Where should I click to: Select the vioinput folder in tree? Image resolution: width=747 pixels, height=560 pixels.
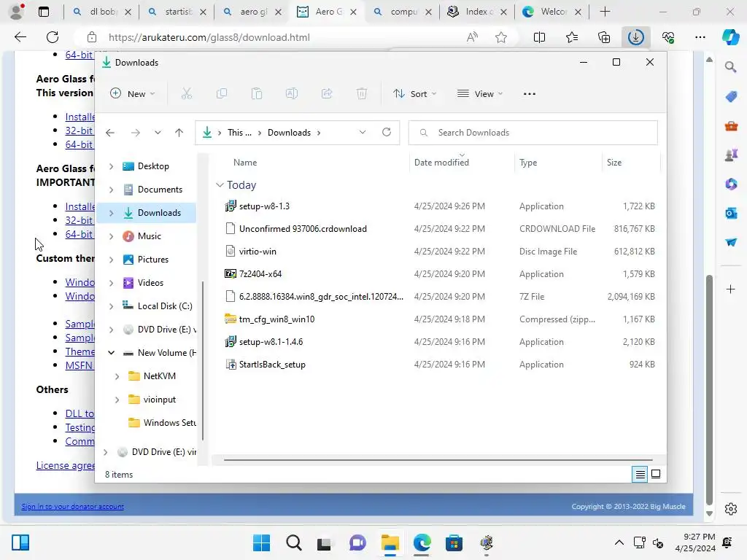point(159,400)
